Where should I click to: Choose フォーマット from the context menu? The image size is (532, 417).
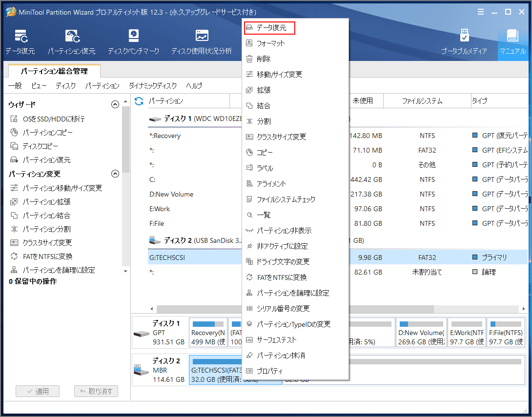273,43
